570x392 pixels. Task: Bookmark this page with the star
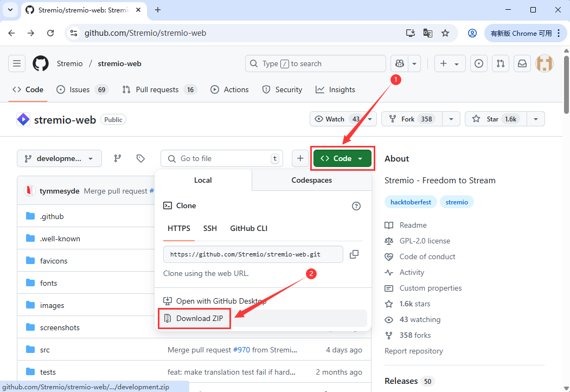click(445, 33)
